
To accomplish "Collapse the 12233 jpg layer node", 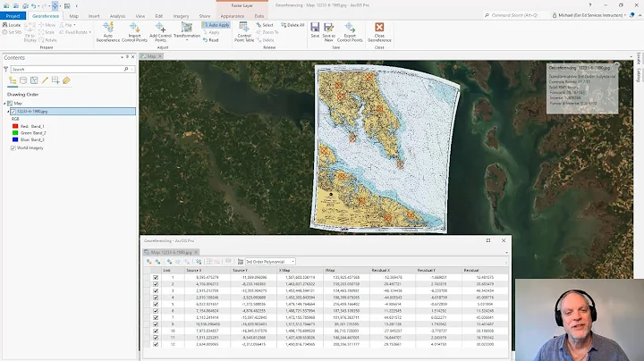I will point(8,112).
